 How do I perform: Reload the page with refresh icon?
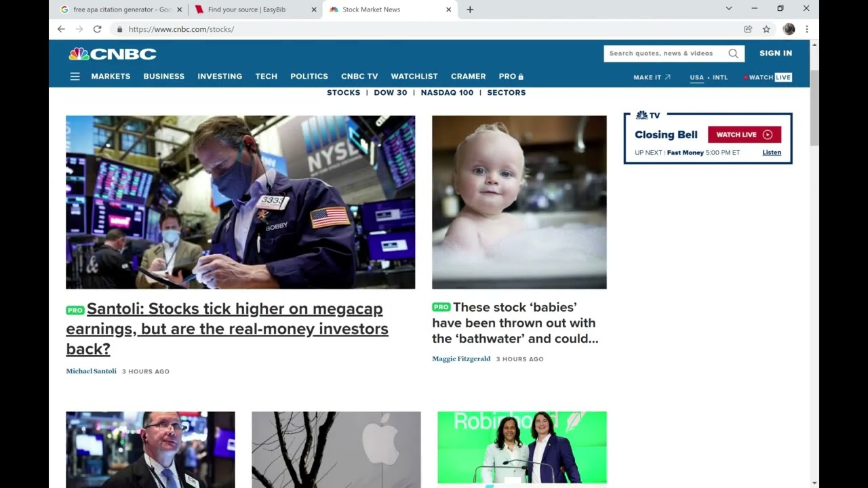click(x=97, y=29)
